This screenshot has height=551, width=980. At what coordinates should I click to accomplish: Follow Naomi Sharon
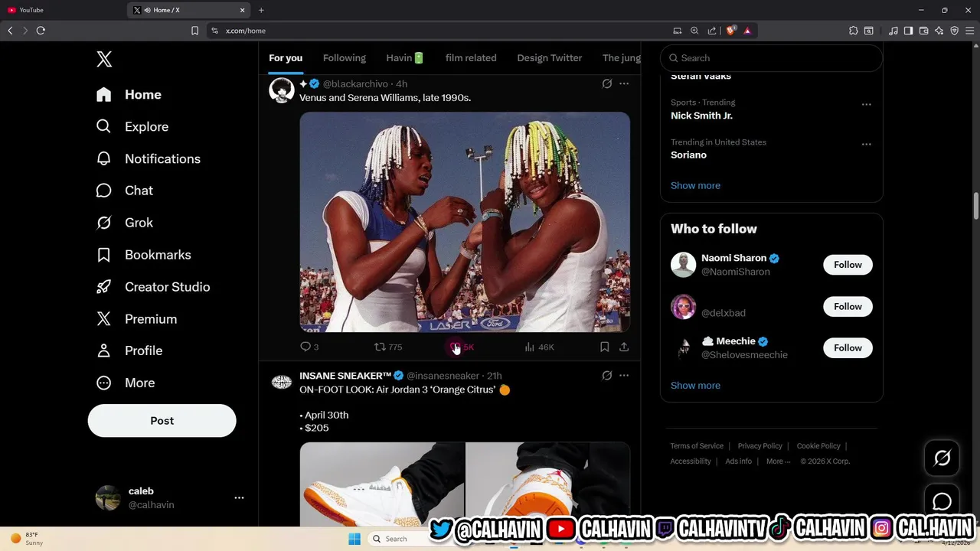click(x=848, y=265)
